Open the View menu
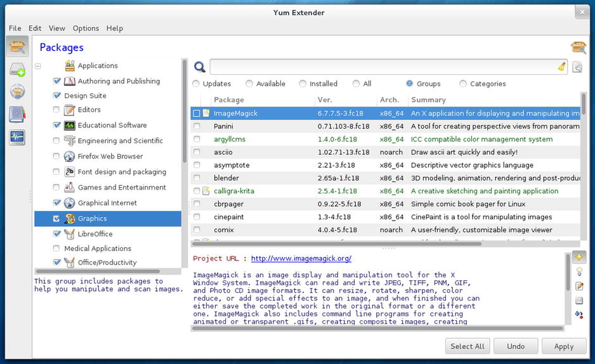595x364 pixels. point(57,29)
